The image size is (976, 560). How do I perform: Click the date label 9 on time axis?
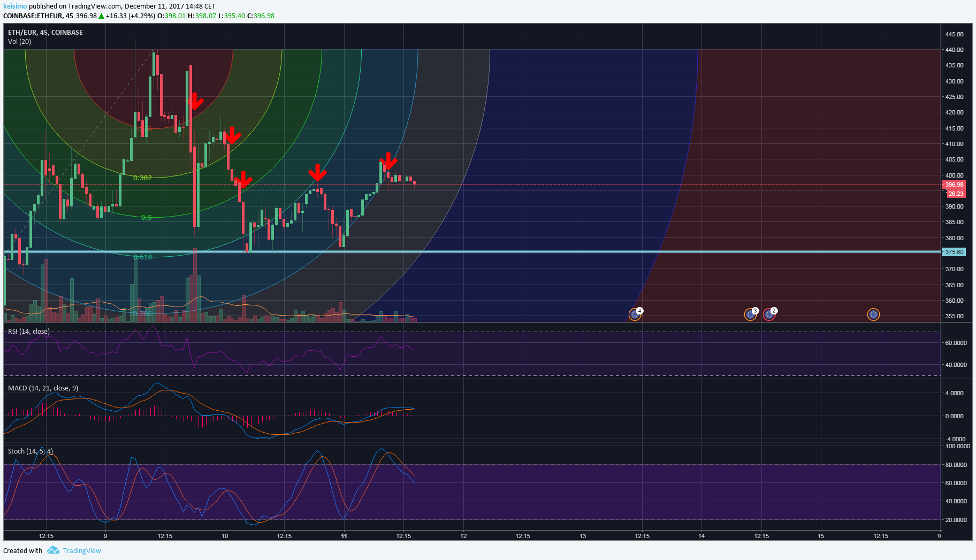tap(105, 536)
